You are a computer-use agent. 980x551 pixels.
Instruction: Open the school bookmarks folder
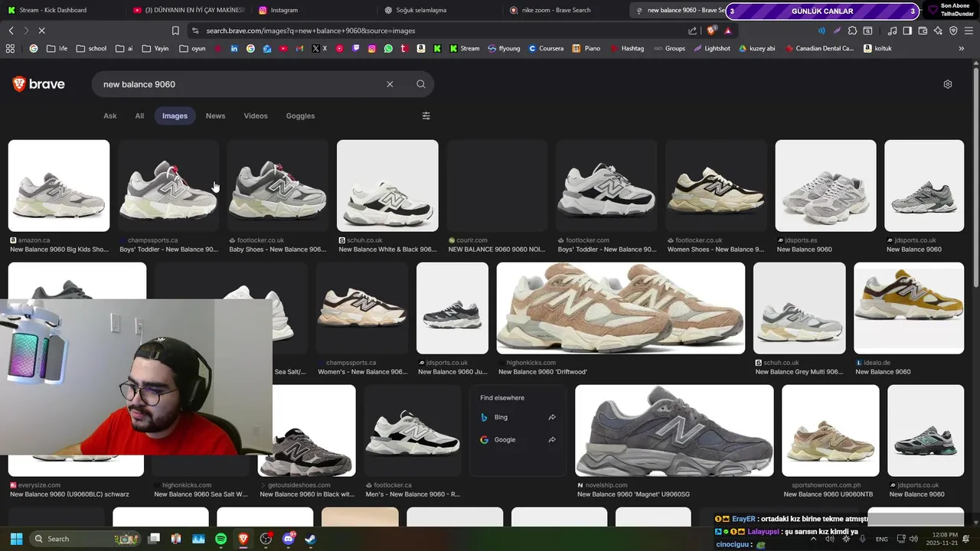91,48
